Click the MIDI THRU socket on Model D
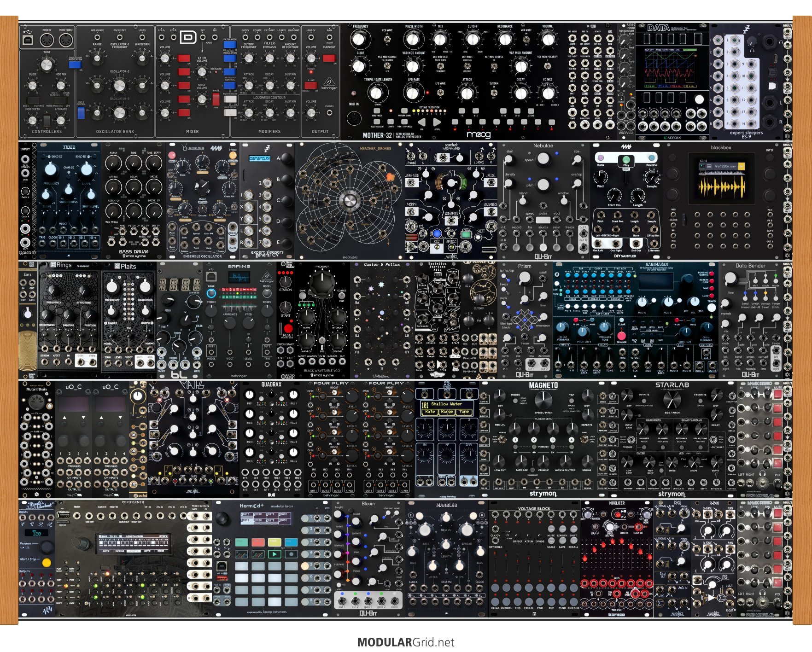Viewport: 812px width, 652px height. pyautogui.click(x=66, y=41)
